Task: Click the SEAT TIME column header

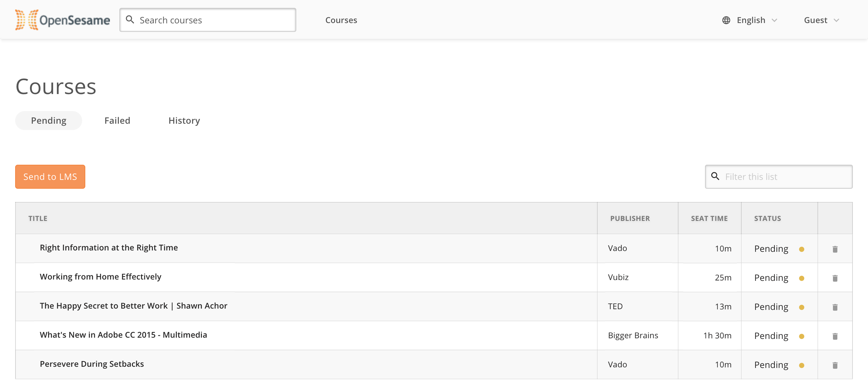Action: 709,218
